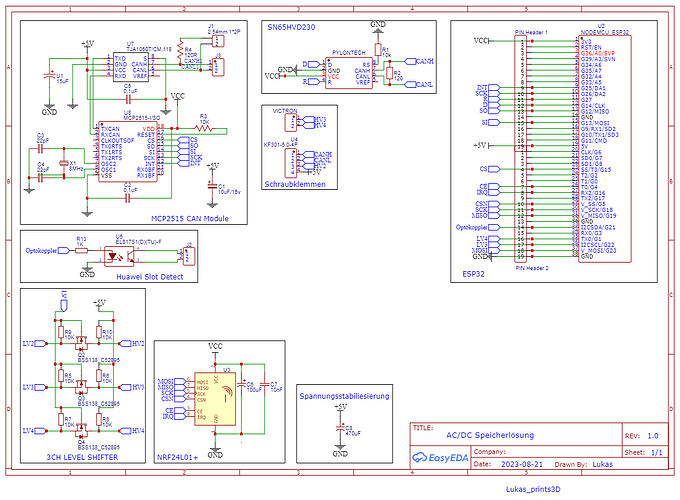Click the sheet number '1/1'
Screen dimensions: 680x500
coord(657,452)
